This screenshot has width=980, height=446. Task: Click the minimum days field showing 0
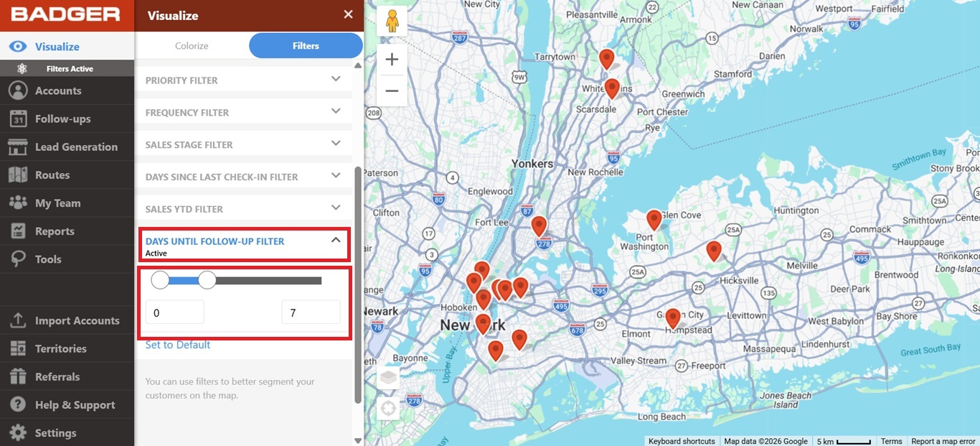tap(174, 312)
